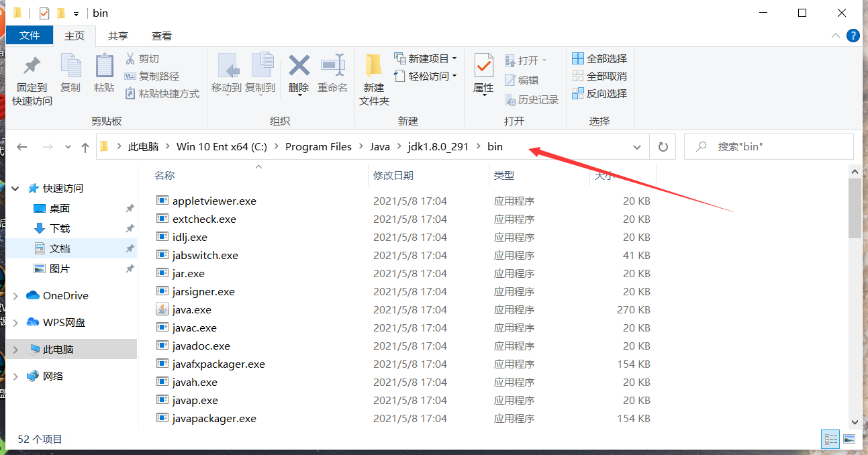The height and width of the screenshot is (455, 868).
Task: Click Edit (编辑) in open group
Action: click(x=522, y=80)
